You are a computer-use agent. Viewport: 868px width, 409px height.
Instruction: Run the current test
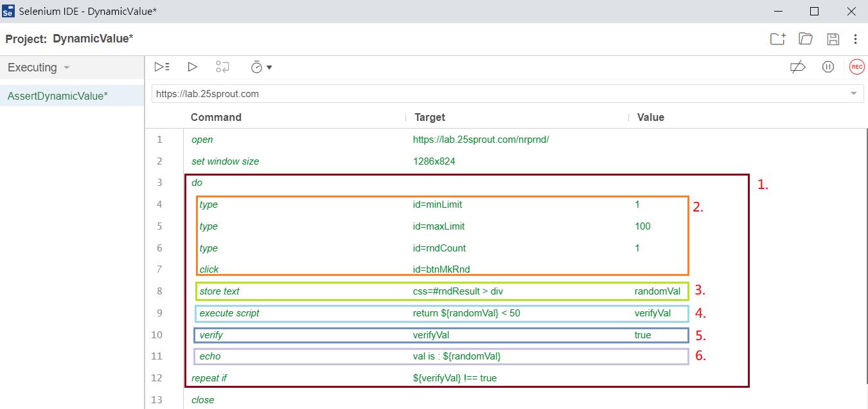point(192,67)
